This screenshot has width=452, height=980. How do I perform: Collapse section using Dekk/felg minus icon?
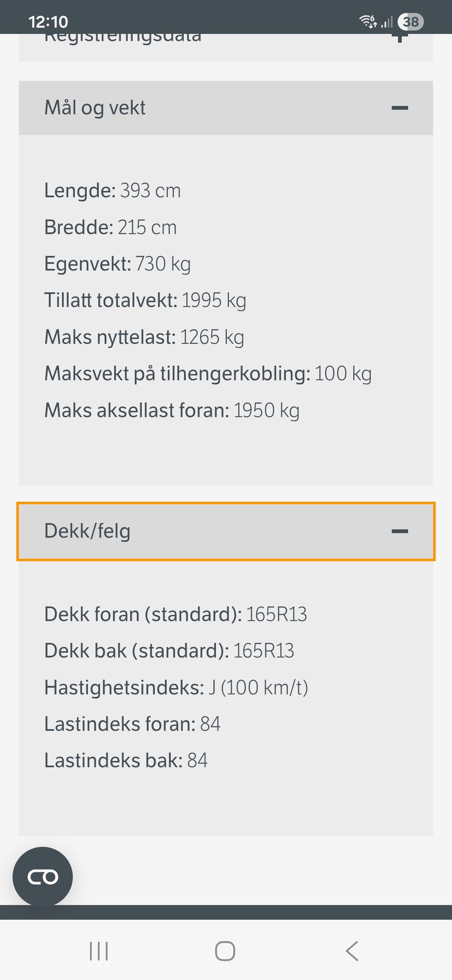[x=399, y=531]
